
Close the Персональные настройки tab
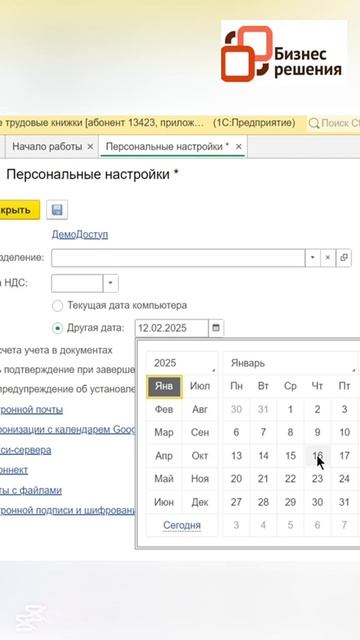click(x=239, y=147)
